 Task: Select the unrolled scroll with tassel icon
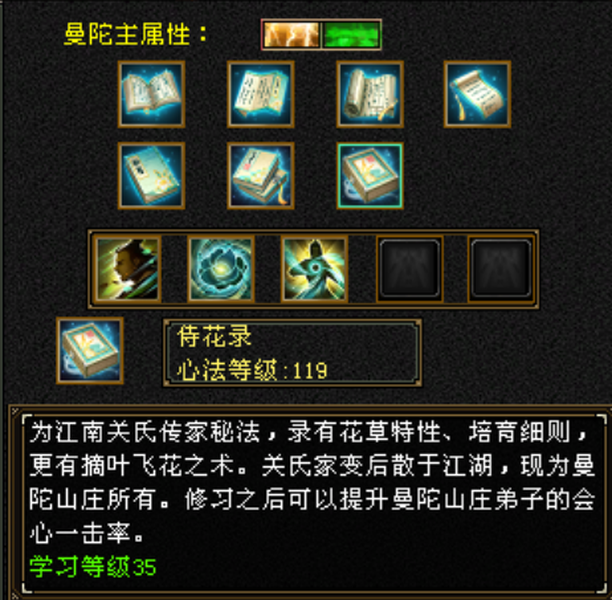pyautogui.click(x=477, y=94)
